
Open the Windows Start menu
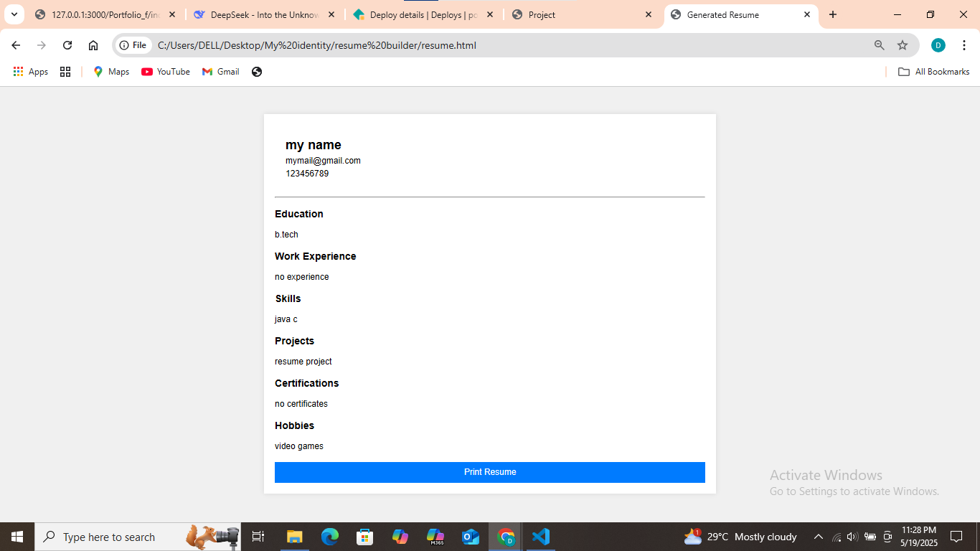[x=17, y=537]
